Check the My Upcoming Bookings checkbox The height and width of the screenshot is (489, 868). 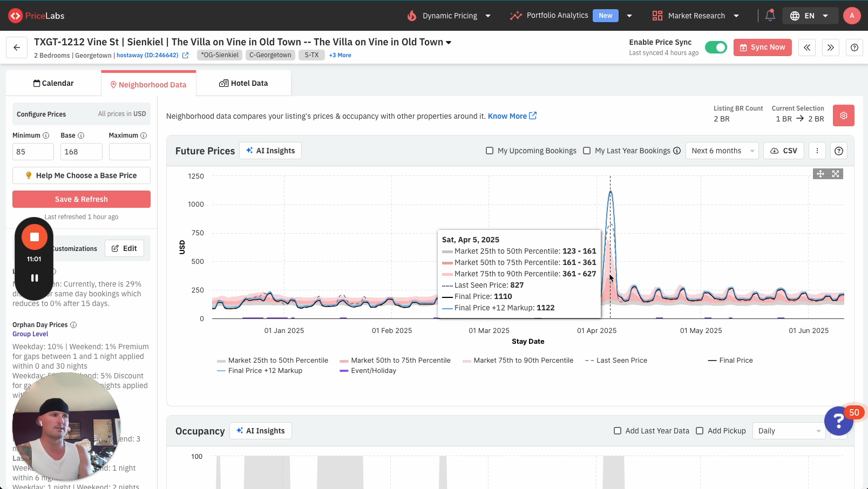click(x=490, y=151)
